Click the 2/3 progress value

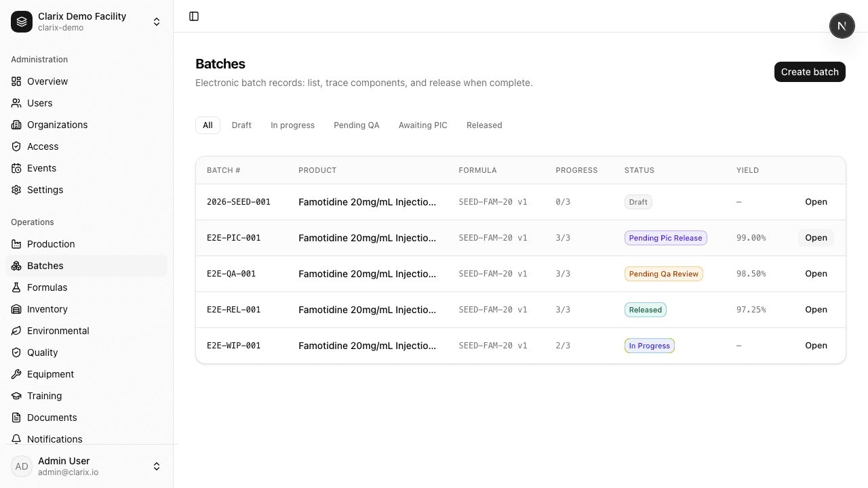point(563,346)
